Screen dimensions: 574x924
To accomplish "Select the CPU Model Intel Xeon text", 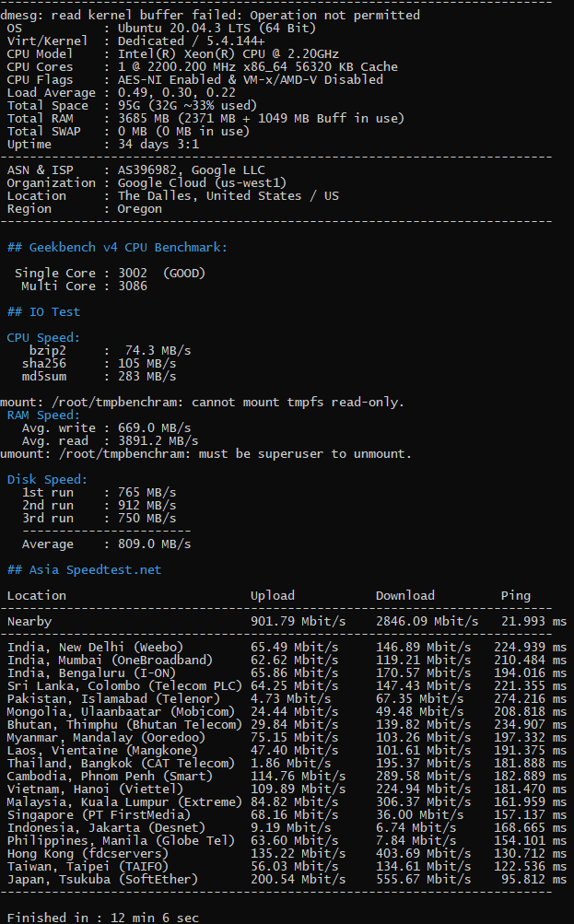I will pyautogui.click(x=228, y=54).
